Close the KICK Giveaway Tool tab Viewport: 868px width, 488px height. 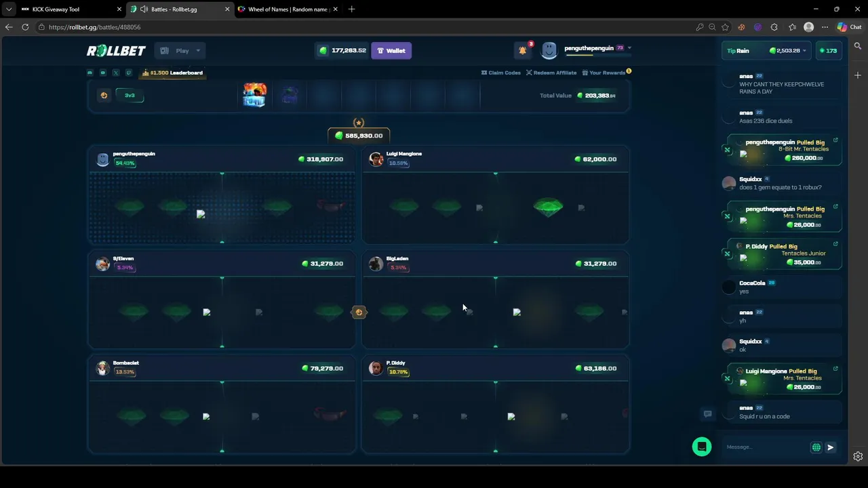pyautogui.click(x=119, y=9)
